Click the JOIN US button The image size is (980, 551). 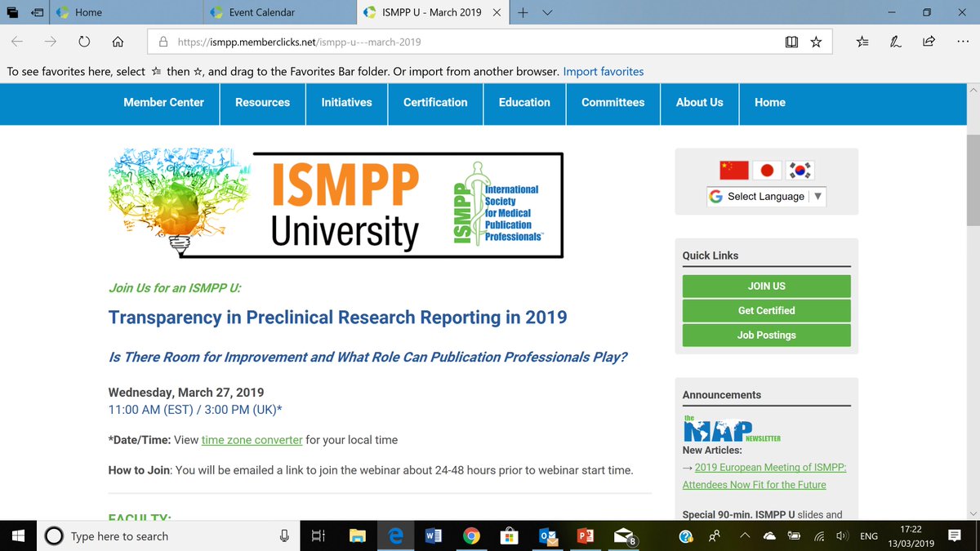pyautogui.click(x=766, y=286)
